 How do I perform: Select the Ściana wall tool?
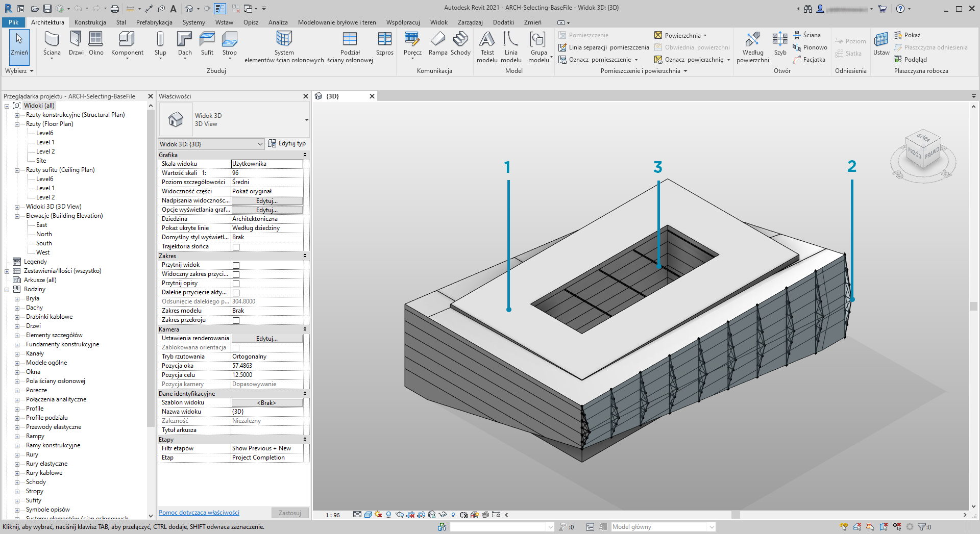point(52,44)
